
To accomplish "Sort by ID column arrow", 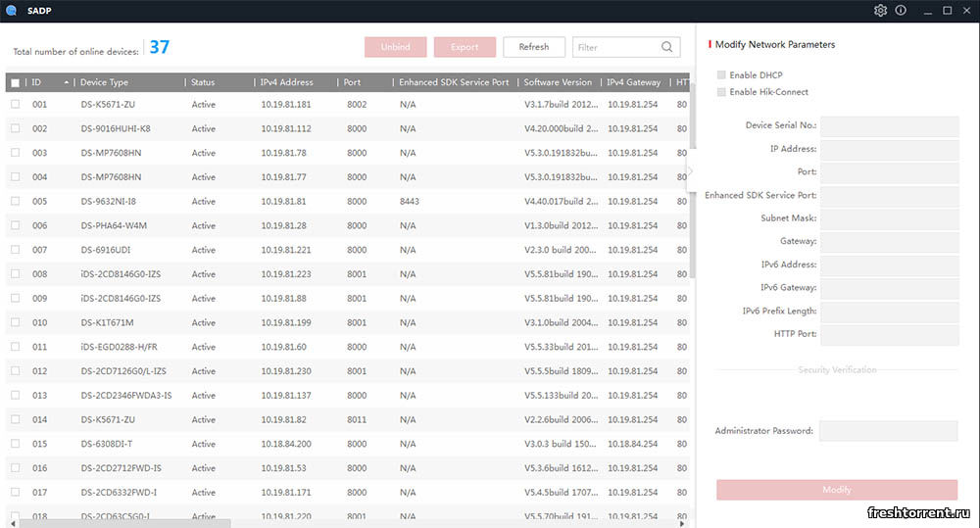I will 67,82.
